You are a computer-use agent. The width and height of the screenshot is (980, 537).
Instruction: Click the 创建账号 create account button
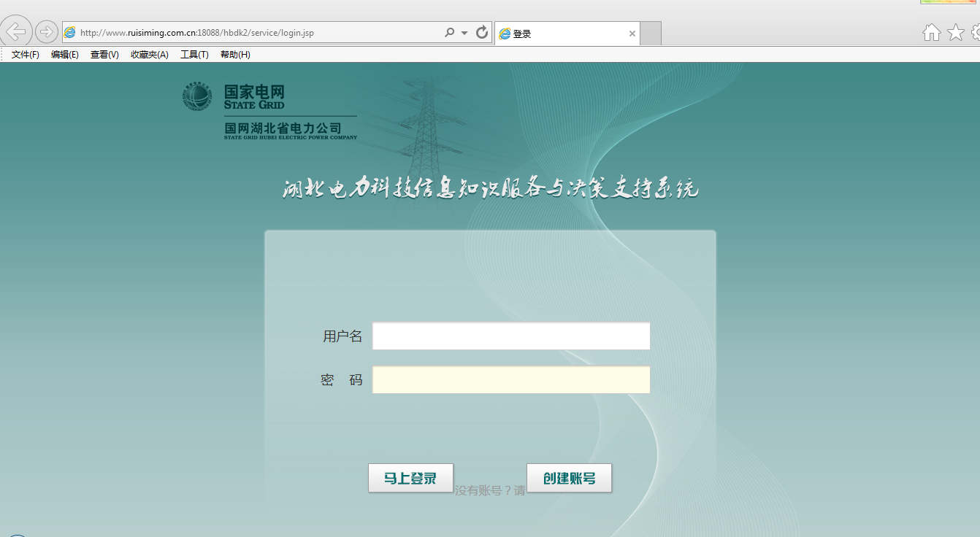tap(569, 478)
